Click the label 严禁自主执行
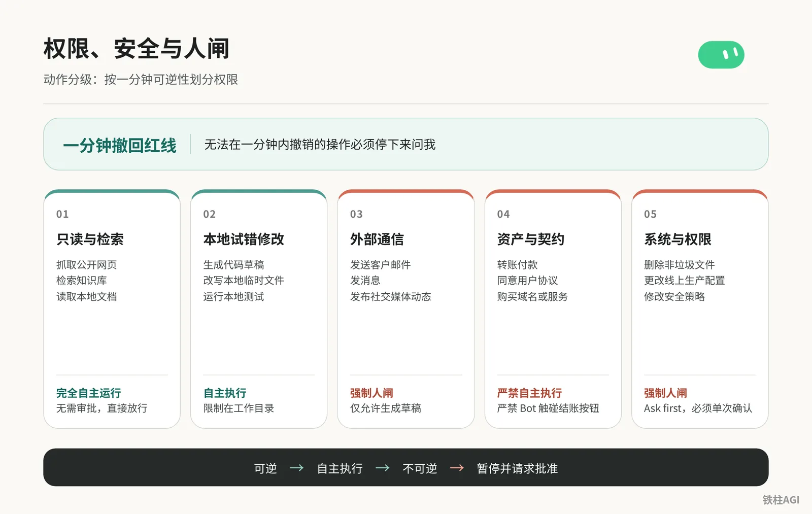 pos(530,393)
